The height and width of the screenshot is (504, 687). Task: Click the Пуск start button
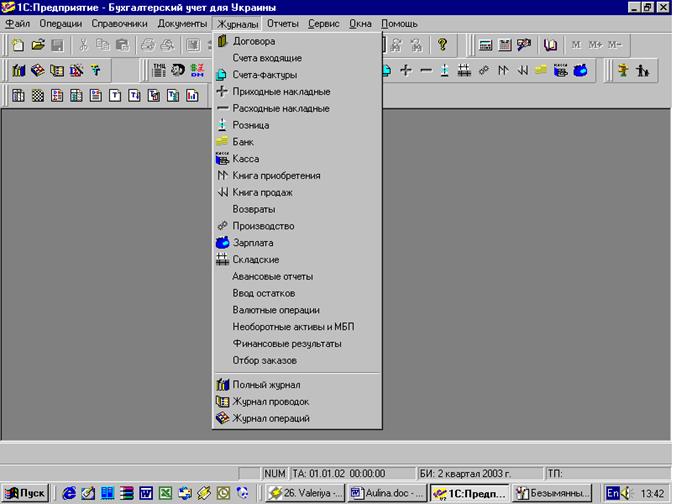26,492
